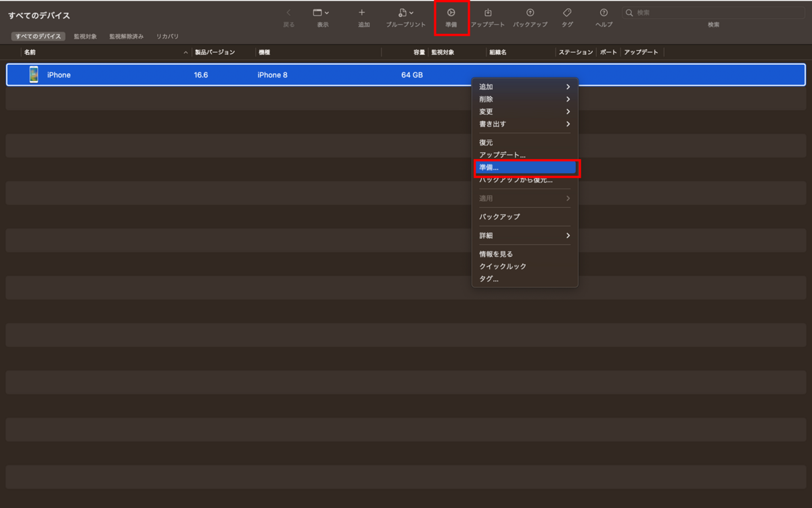Image resolution: width=812 pixels, height=508 pixels.
Task: Sort by the 名前 column header
Action: pos(30,52)
